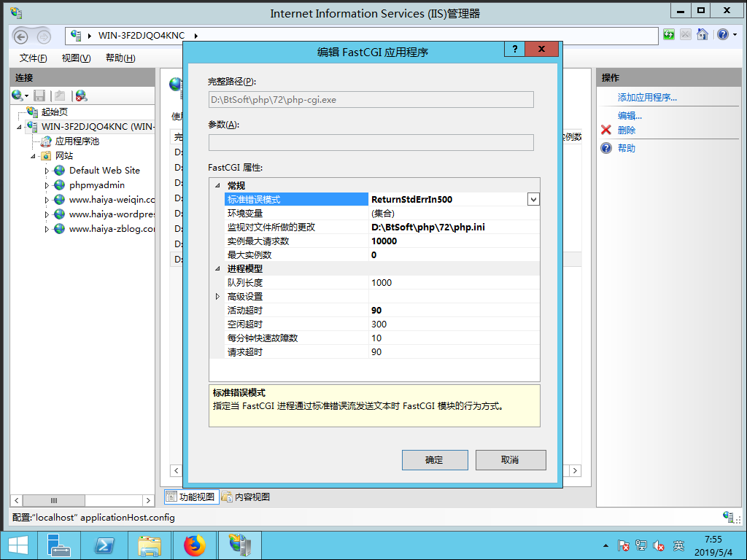This screenshot has height=560, width=747.
Task: Open the help question mark icon in toolbar
Action: click(723, 34)
